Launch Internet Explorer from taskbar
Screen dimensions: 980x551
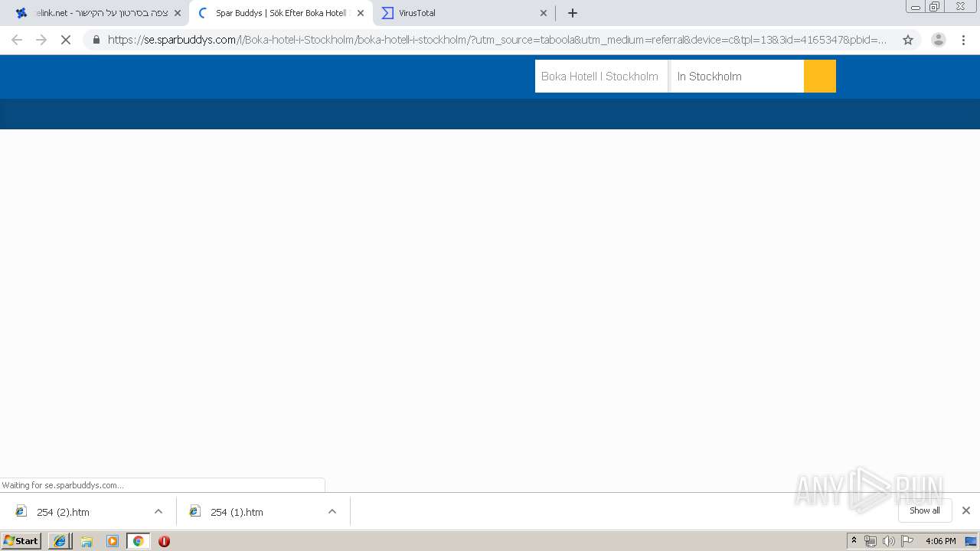(60, 541)
